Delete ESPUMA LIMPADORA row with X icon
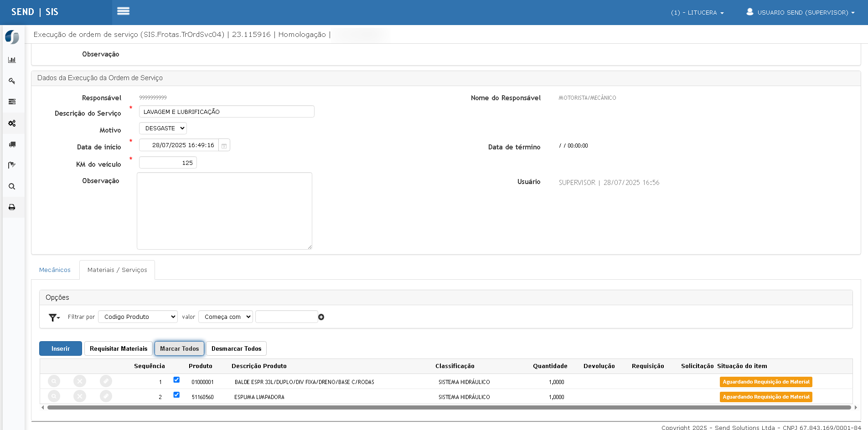The width and height of the screenshot is (868, 430). coord(80,396)
